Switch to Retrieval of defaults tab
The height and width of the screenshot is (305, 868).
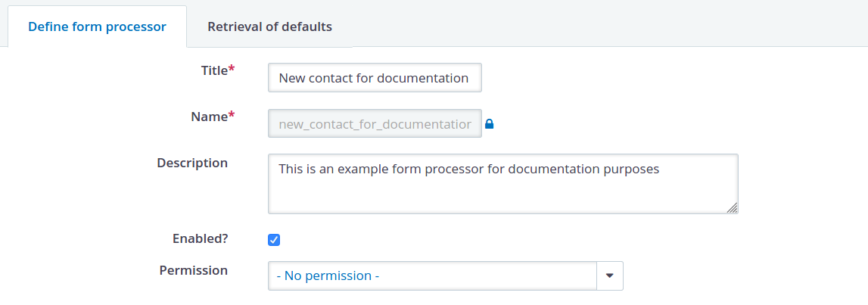[x=269, y=26]
